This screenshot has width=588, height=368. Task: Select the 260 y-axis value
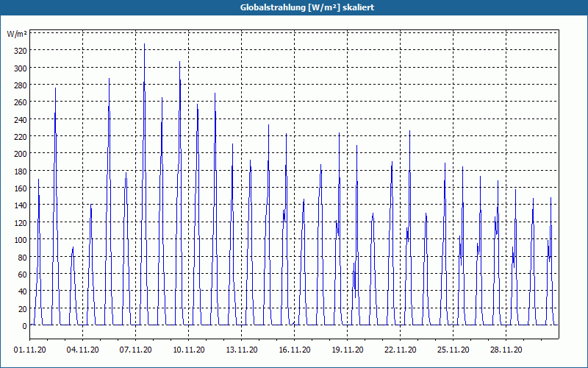21,102
